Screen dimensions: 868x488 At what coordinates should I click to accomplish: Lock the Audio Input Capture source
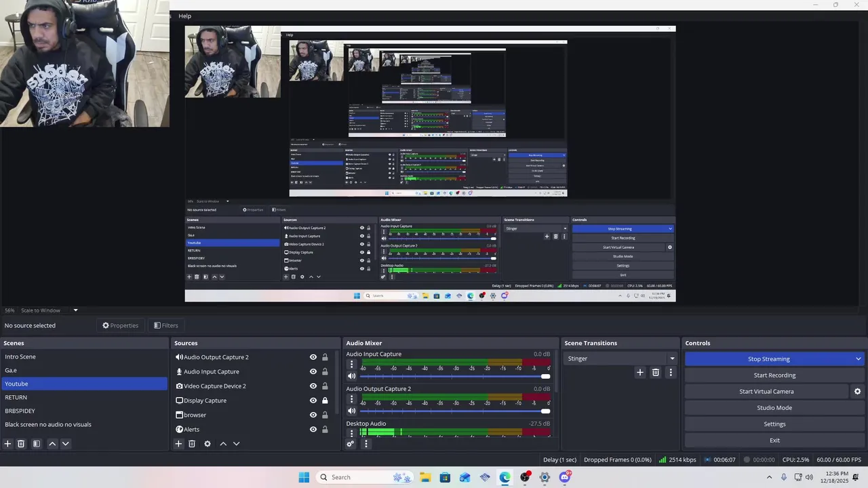[325, 371]
